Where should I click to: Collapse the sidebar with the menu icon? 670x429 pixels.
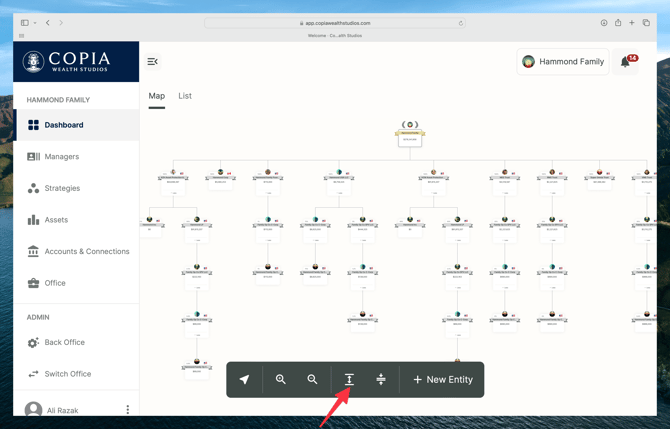pos(153,62)
